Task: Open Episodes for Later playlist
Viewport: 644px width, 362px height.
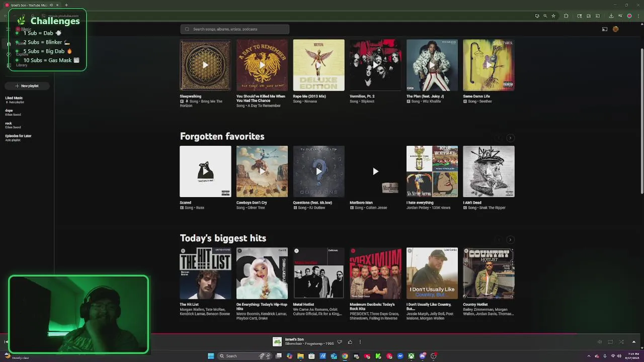Action: [x=18, y=137]
